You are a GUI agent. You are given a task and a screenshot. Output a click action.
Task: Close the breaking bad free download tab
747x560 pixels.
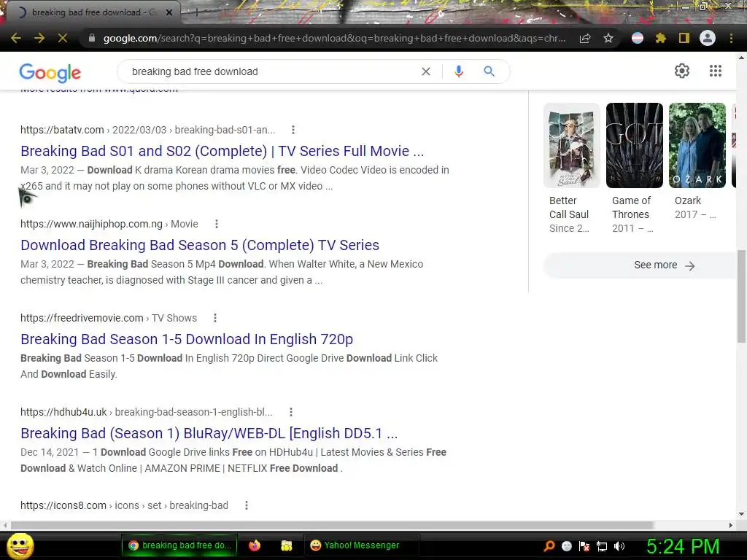click(169, 12)
